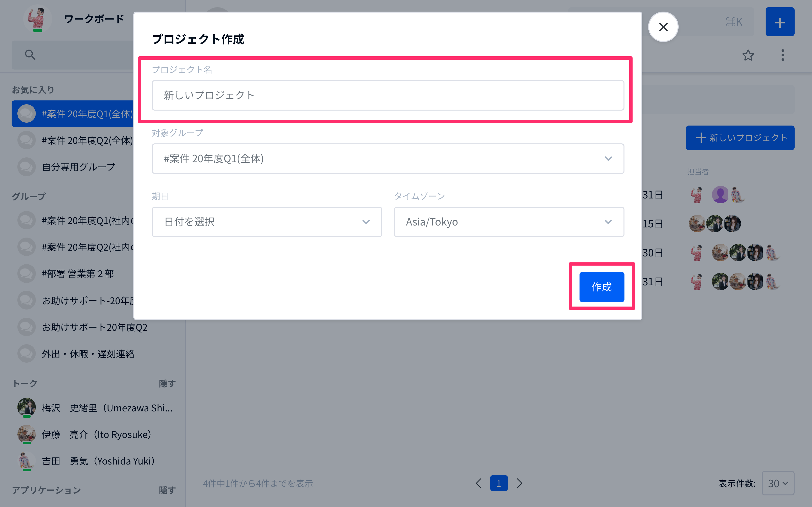Image resolution: width=812 pixels, height=507 pixels.
Task: Open the 期日 date picker dropdown
Action: coord(267,222)
